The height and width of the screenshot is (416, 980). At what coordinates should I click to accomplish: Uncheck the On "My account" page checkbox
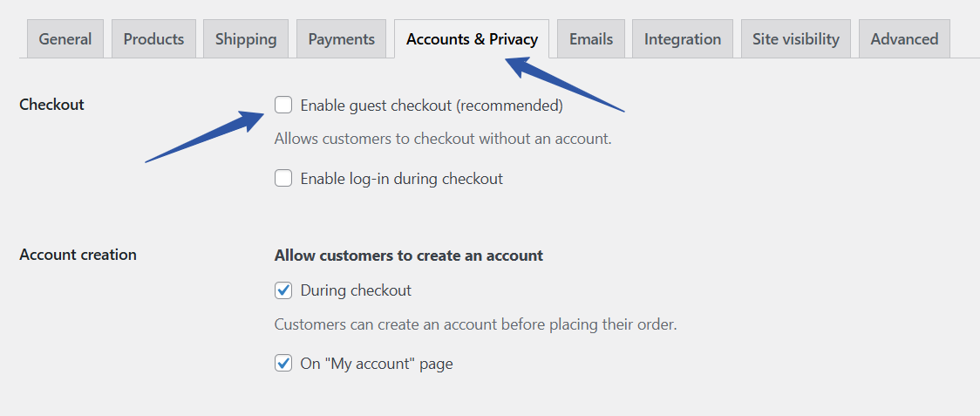click(x=283, y=364)
